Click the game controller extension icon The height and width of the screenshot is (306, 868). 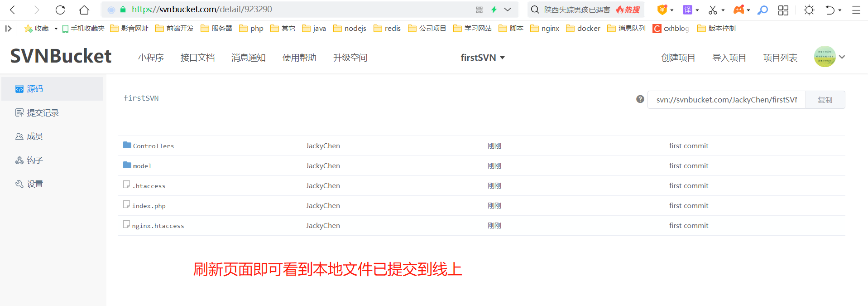739,10
